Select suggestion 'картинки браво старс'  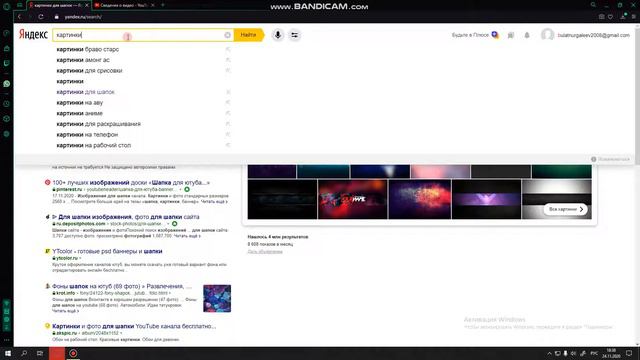click(88, 49)
